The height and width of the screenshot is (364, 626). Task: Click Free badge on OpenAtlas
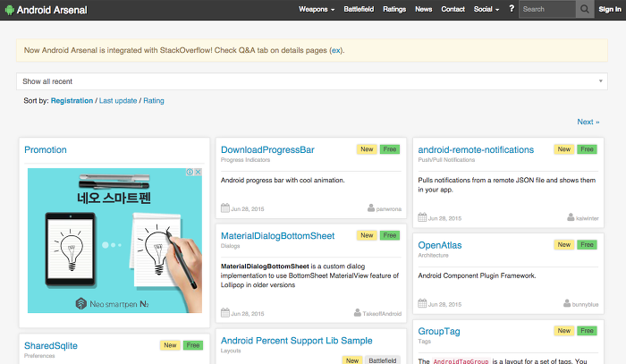587,245
